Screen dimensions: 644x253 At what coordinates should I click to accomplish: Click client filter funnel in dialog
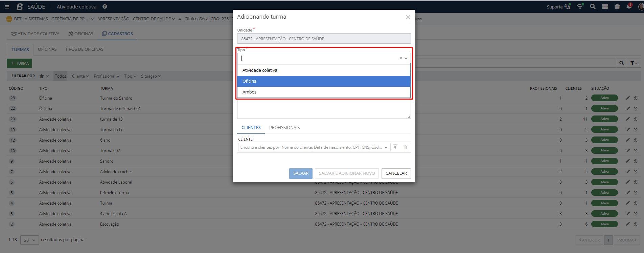395,147
